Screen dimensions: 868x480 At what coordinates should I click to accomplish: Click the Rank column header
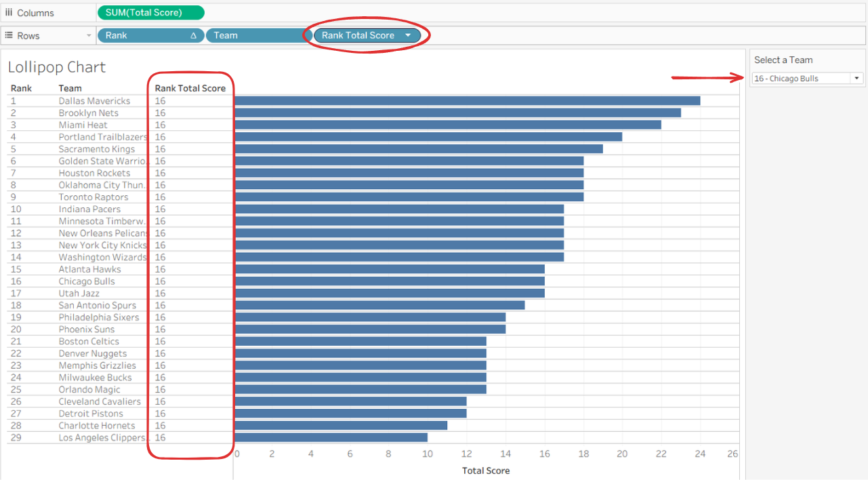point(21,88)
